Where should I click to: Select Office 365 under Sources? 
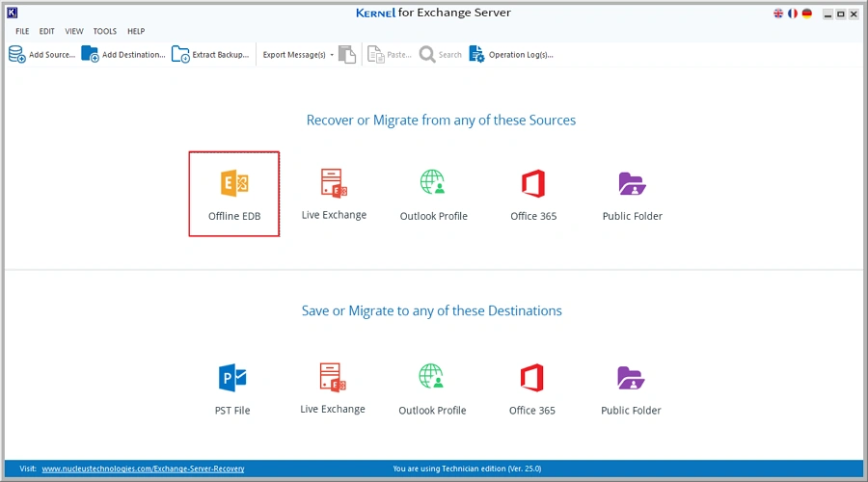pos(533,195)
